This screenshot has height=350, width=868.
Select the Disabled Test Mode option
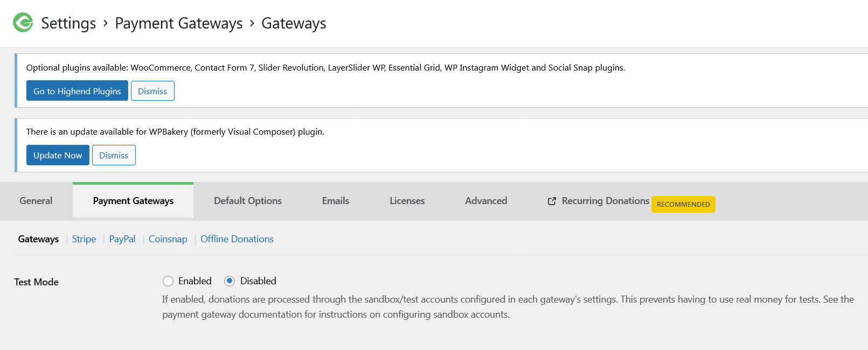[230, 281]
